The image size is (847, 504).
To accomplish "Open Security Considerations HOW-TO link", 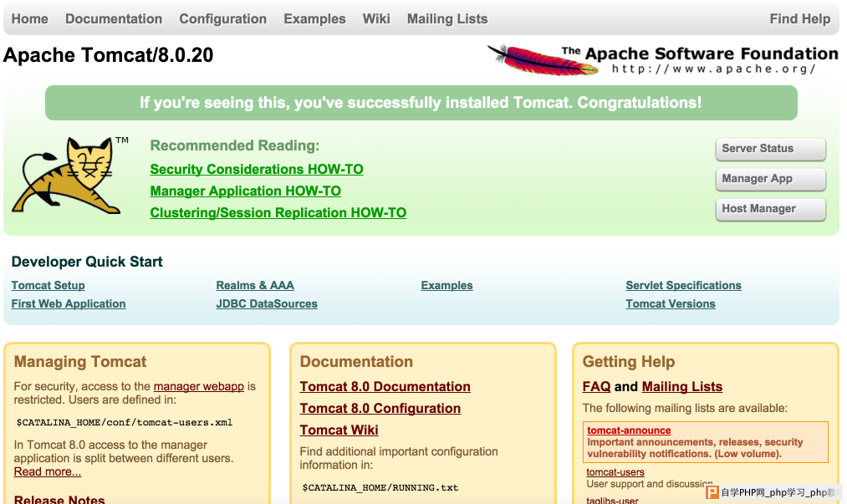I will (x=257, y=169).
